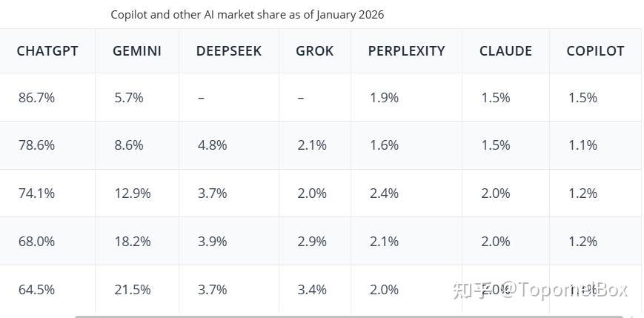This screenshot has height=318, width=644.
Task: Select the 21.5% Gemini cell
Action: point(132,290)
